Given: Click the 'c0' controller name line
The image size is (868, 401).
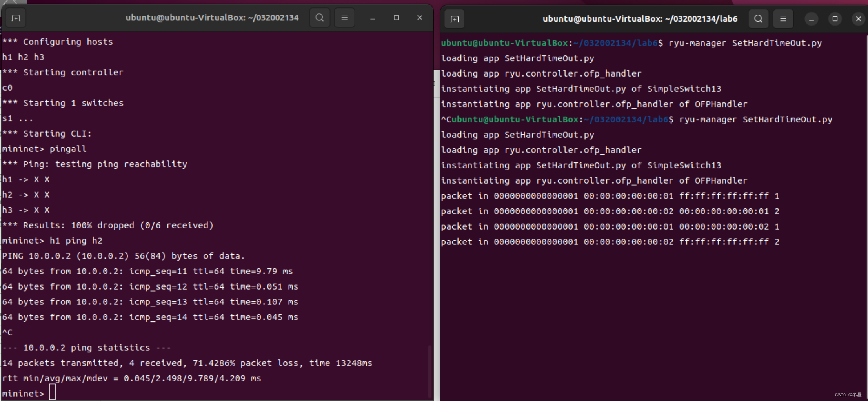Looking at the screenshot, I should pyautogui.click(x=7, y=87).
